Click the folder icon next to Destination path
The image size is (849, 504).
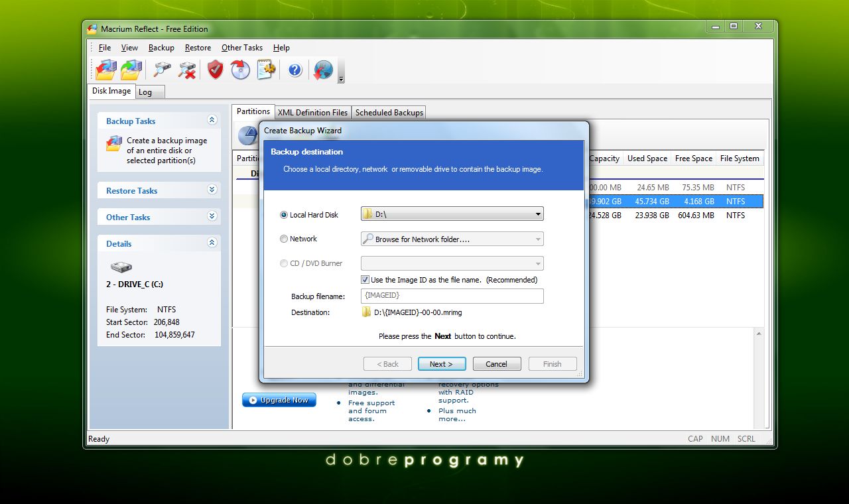(x=366, y=312)
